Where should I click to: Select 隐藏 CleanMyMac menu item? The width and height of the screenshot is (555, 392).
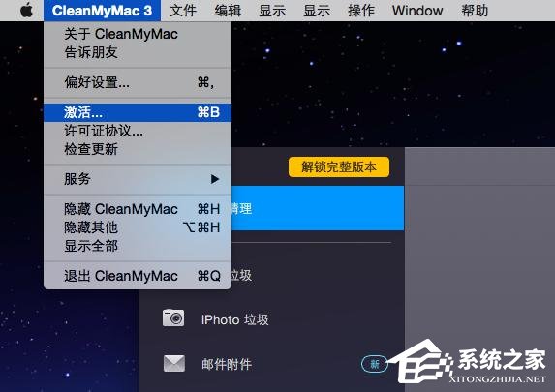click(x=138, y=209)
